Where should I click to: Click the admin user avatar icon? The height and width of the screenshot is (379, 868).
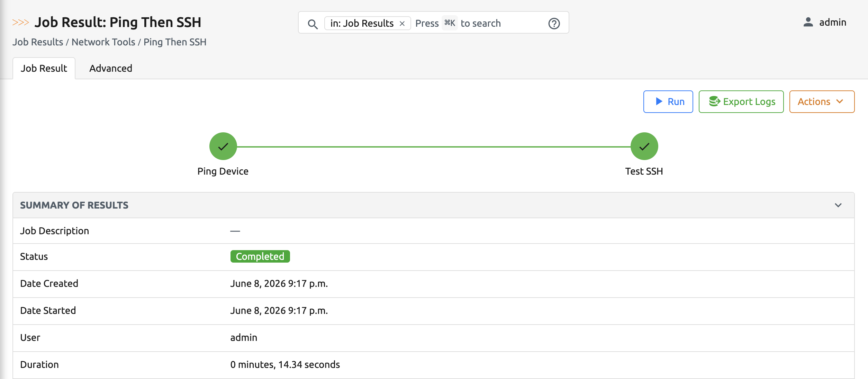808,22
